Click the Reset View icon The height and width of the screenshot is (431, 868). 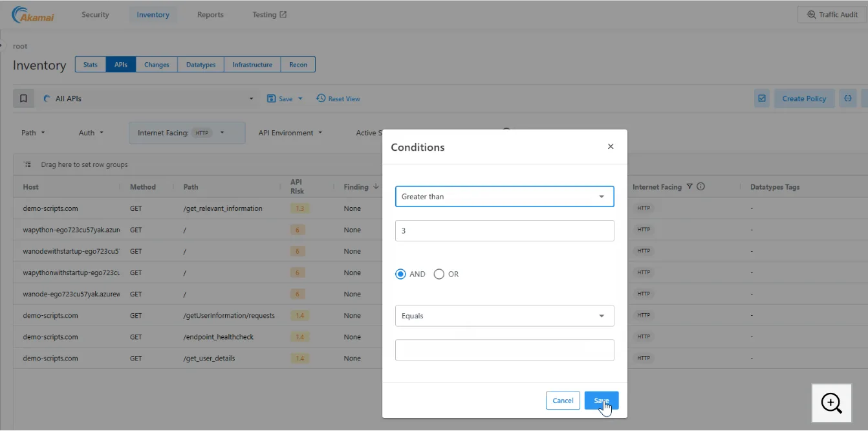coord(320,98)
